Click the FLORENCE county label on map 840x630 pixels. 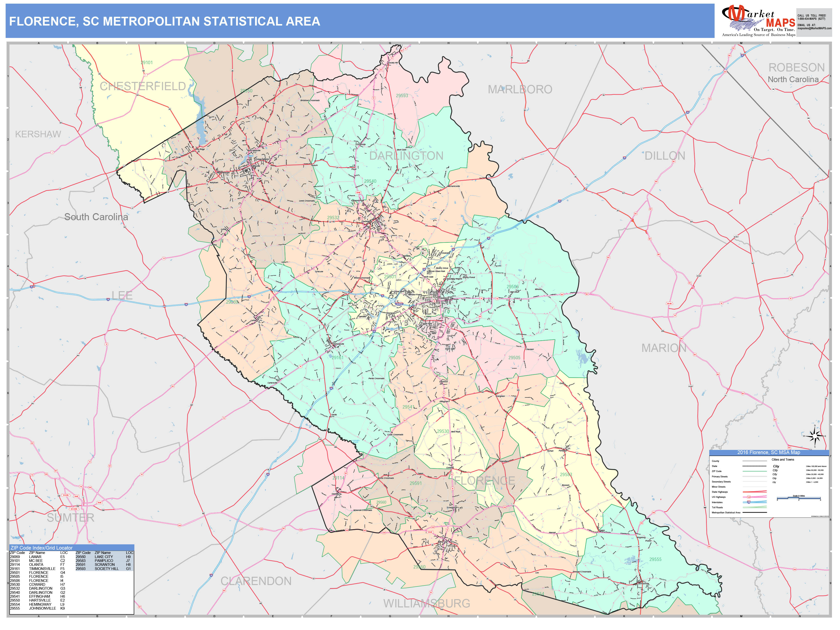484,481
